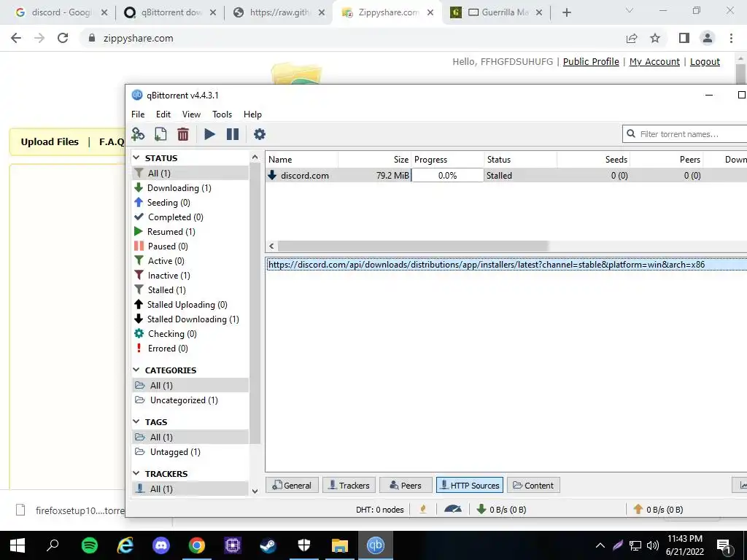Click the upload speed status indicator
The height and width of the screenshot is (560, 747).
click(x=658, y=510)
